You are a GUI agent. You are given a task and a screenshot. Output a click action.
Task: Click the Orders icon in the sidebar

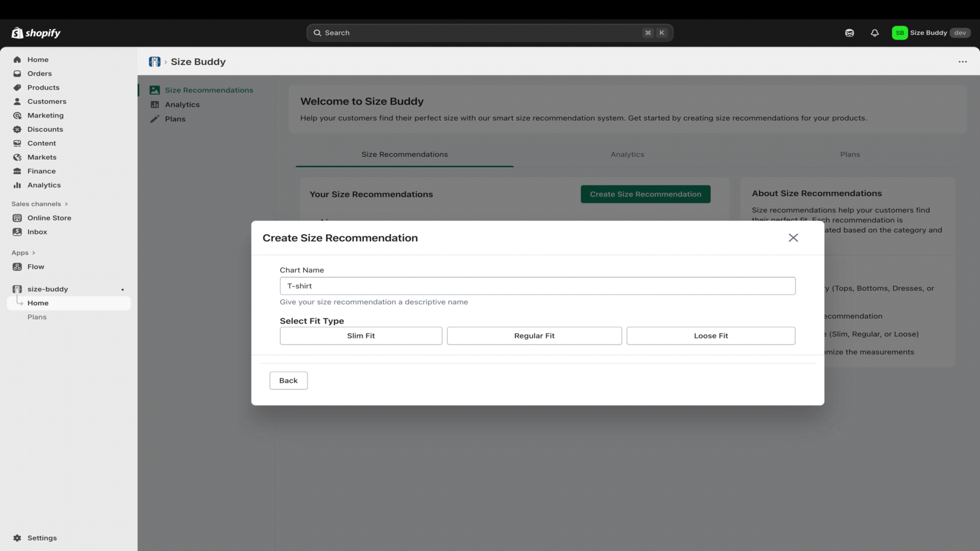(17, 73)
